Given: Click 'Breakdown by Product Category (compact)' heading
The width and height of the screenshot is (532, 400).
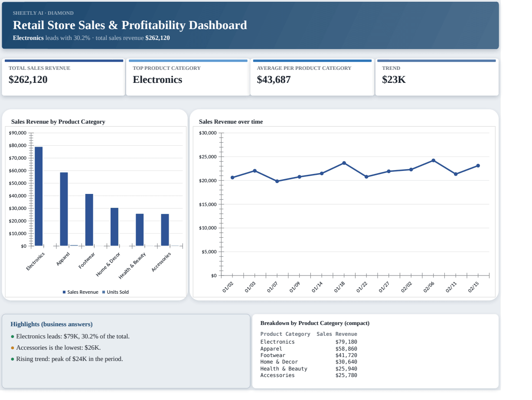Looking at the screenshot, I should coord(315,323).
